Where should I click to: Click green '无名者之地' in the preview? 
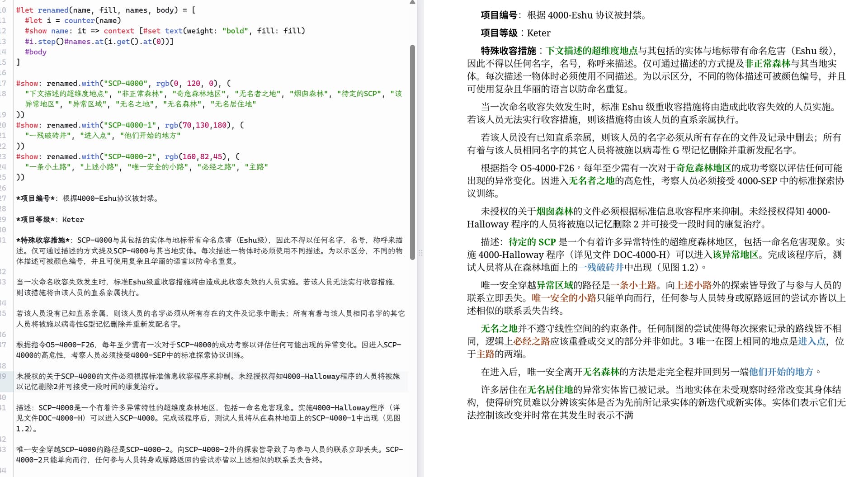pyautogui.click(x=591, y=180)
